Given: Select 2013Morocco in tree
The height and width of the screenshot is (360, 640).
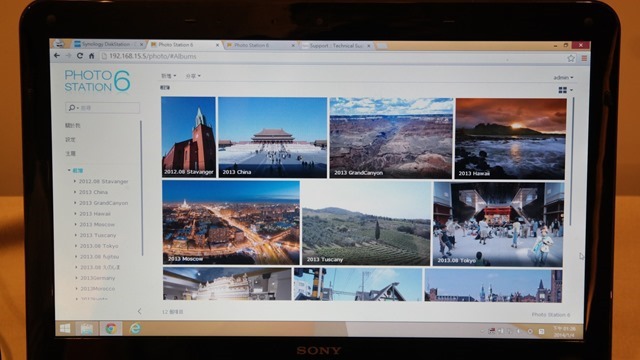Looking at the screenshot, I should [x=98, y=289].
